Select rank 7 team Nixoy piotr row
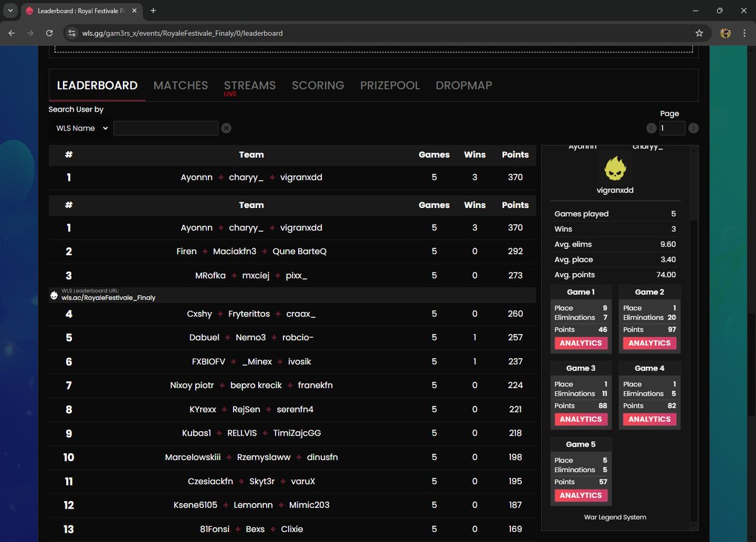756x542 pixels. [x=292, y=386]
